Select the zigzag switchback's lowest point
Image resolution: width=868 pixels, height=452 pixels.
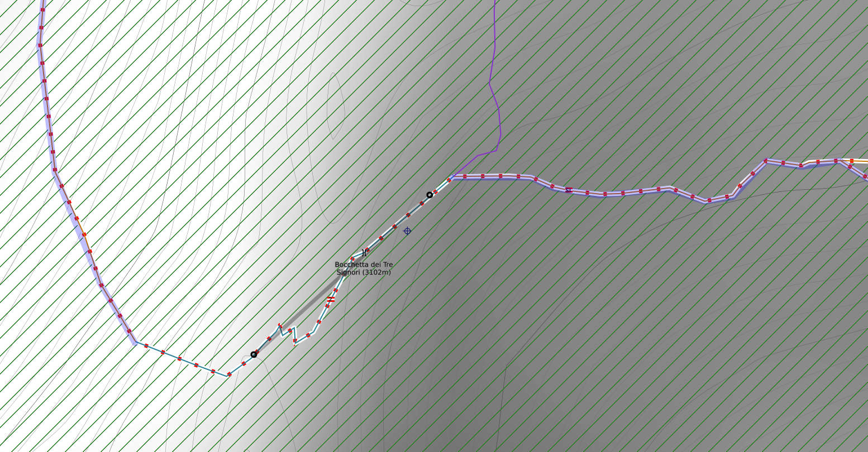294,344
